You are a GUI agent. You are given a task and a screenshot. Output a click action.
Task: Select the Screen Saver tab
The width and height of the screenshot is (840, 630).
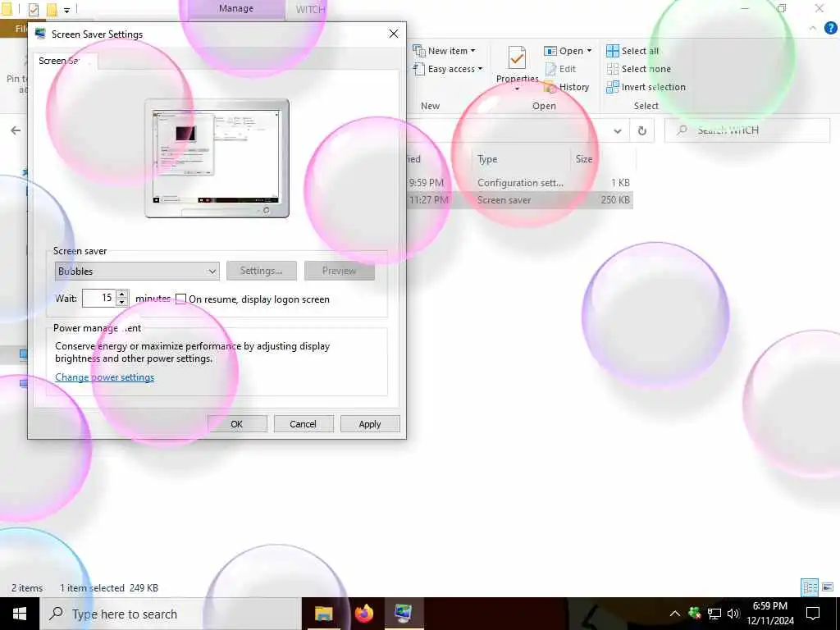pos(65,61)
